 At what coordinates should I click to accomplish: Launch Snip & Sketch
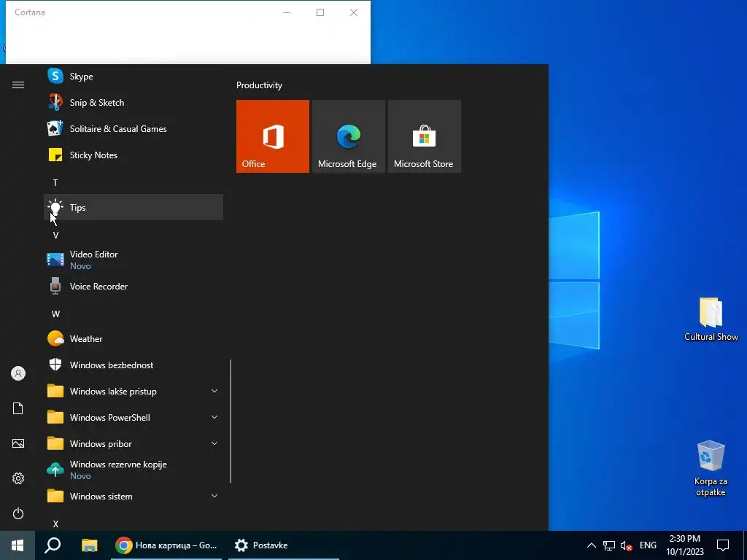[x=133, y=102]
